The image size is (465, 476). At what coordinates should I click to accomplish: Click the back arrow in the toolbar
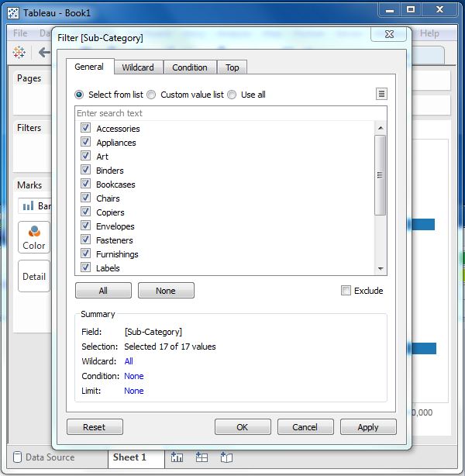tap(44, 52)
